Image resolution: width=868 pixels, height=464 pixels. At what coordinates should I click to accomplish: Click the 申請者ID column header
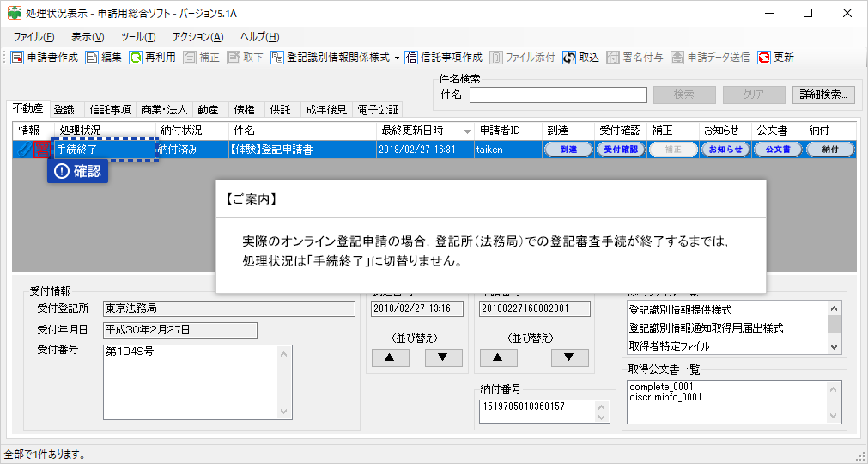coord(507,131)
